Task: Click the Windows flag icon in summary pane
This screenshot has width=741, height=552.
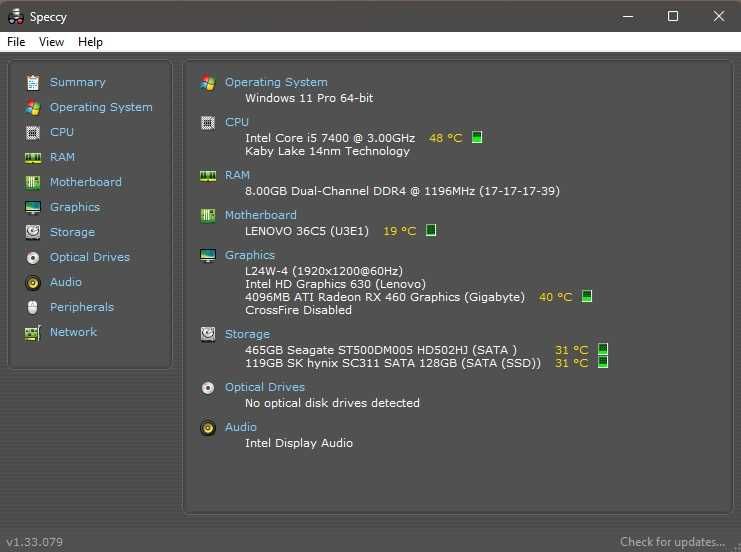Action: tap(207, 83)
